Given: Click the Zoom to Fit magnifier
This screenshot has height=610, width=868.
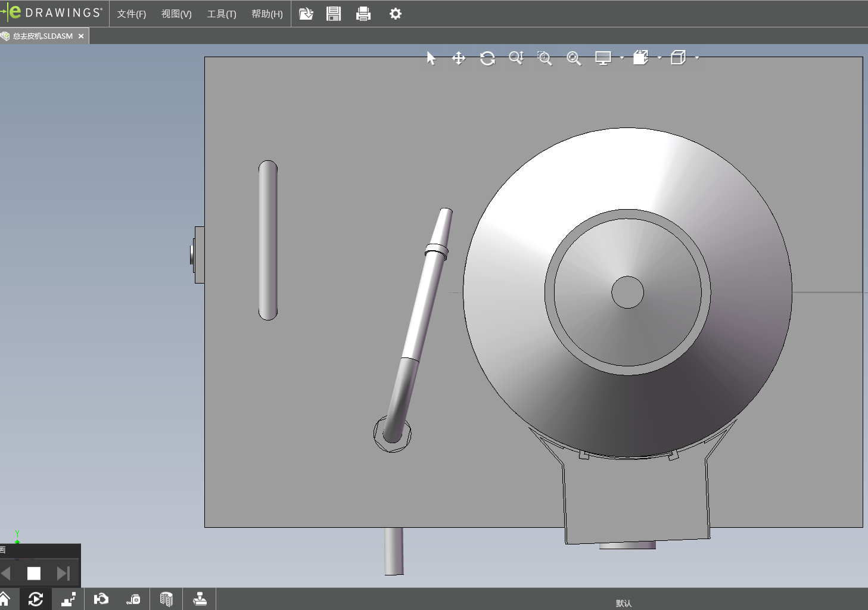Looking at the screenshot, I should (x=573, y=58).
